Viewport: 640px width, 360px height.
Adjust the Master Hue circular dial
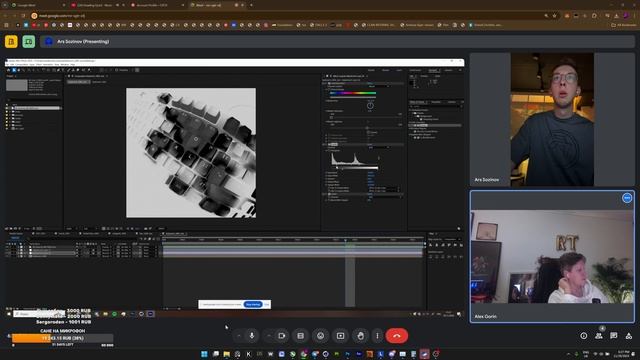coord(370,105)
